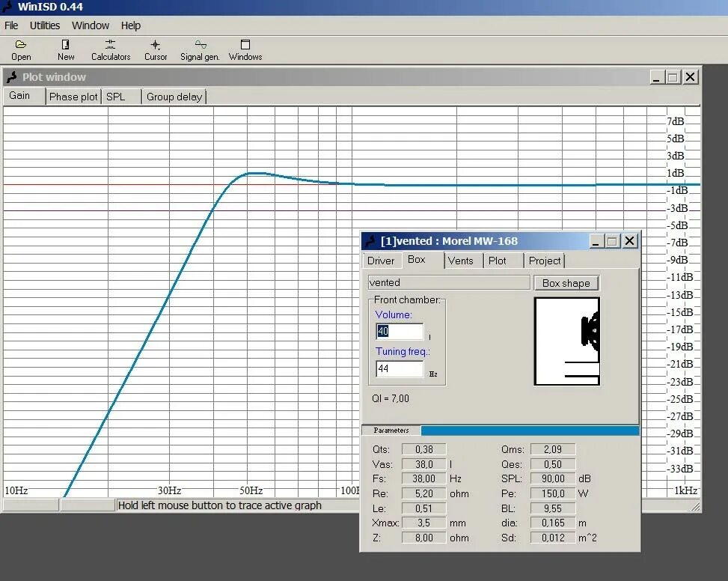Click the blue response curve peak
Viewport: 728px width, 581px height.
(x=254, y=173)
